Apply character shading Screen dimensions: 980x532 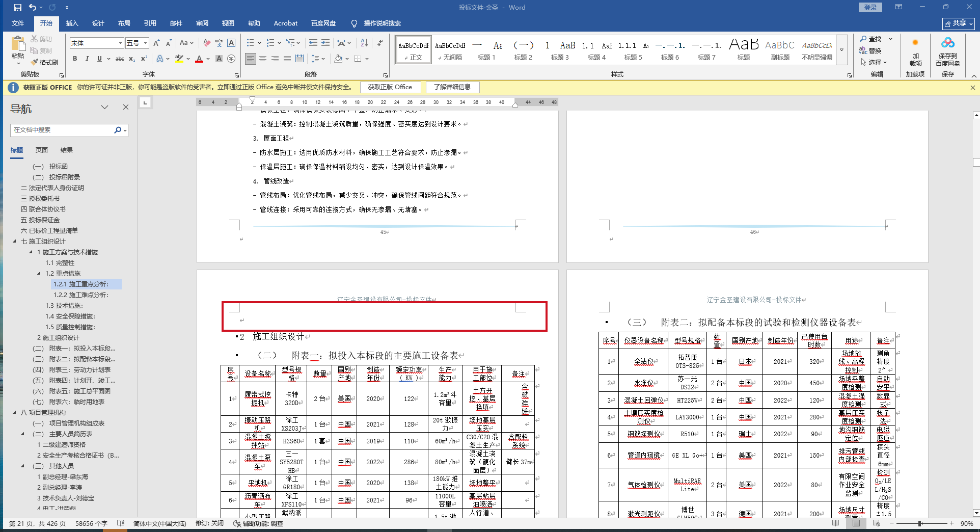[219, 59]
